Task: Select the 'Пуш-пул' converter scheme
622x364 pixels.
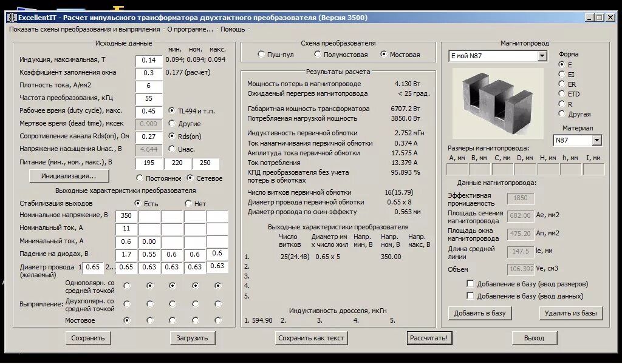Action: click(x=261, y=54)
